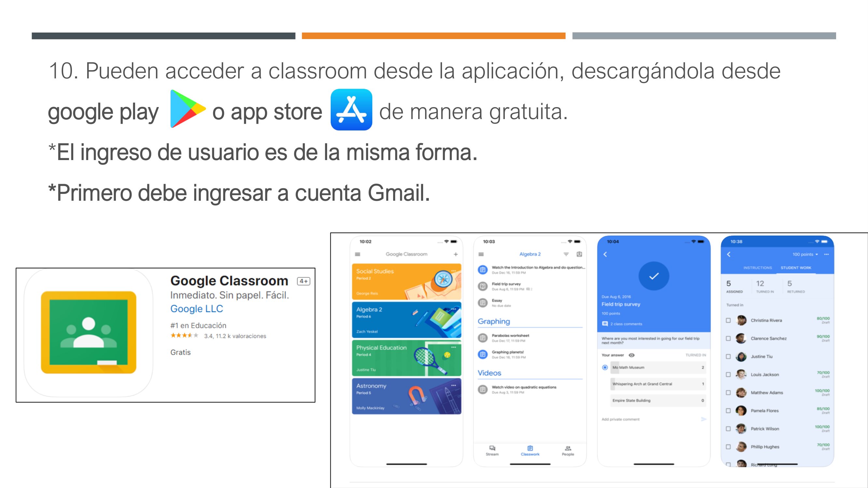
Task: Open three-dot menu on Social Studies card
Action: [454, 271]
